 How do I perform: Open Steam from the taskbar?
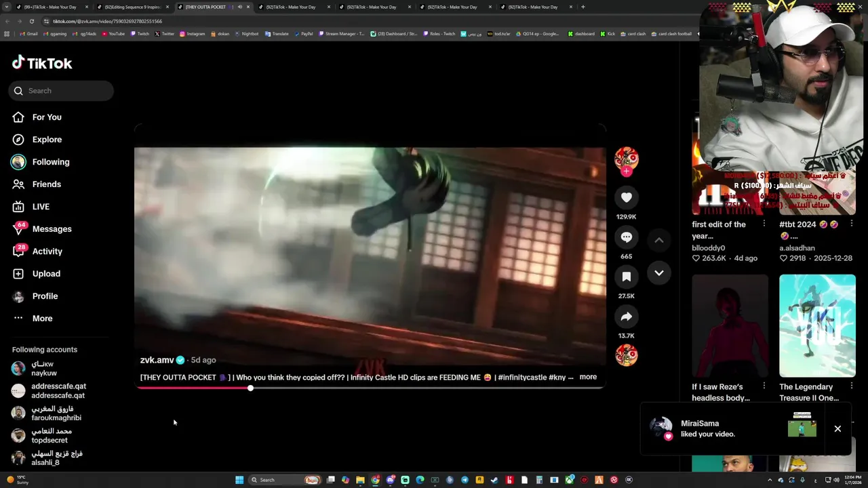click(x=494, y=480)
